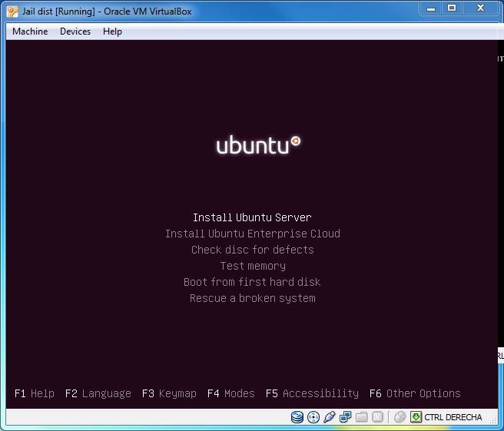Close the Jail dist VM window
504x431 pixels.
point(481,8)
